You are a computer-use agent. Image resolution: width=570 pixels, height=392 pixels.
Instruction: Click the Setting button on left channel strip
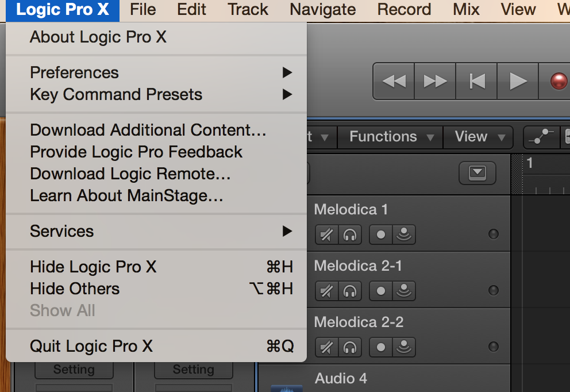point(74,369)
